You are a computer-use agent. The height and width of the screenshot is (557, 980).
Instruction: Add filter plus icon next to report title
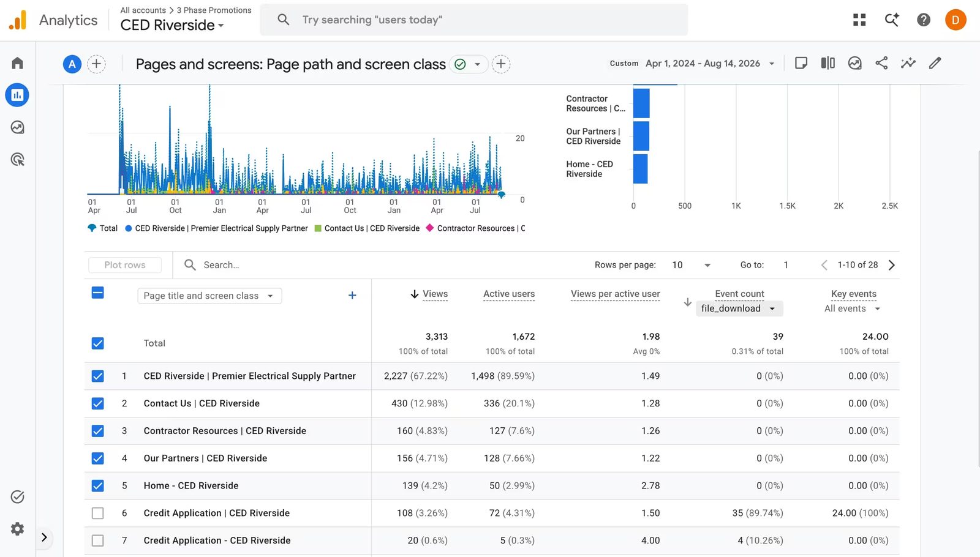pos(501,64)
